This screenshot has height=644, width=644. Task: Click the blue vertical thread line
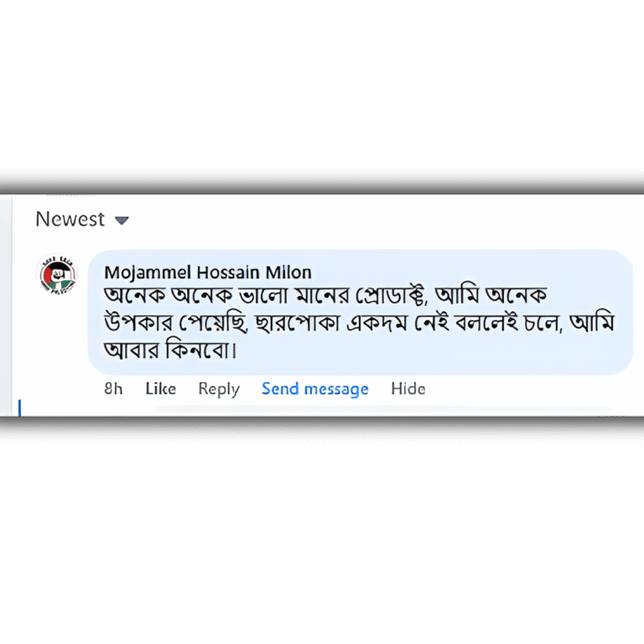[x=18, y=408]
